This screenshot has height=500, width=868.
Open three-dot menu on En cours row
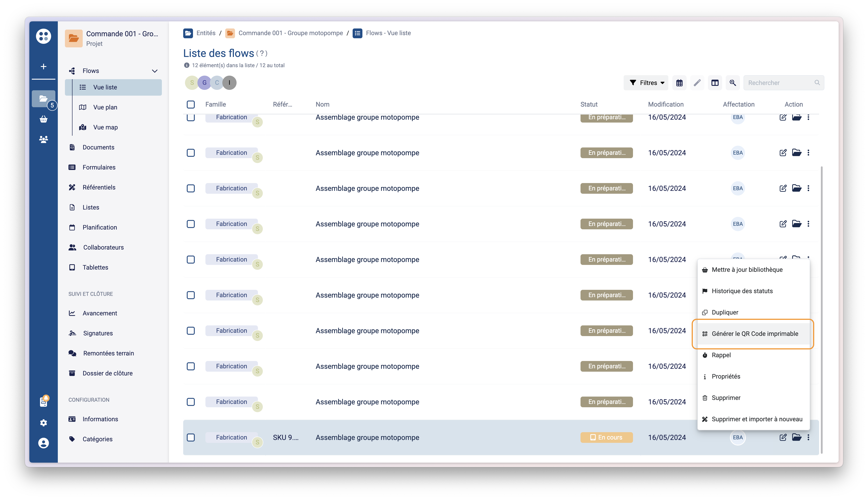point(808,437)
